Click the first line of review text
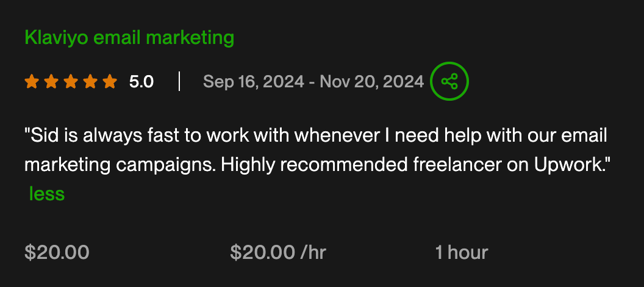The width and height of the screenshot is (644, 287). 317,136
